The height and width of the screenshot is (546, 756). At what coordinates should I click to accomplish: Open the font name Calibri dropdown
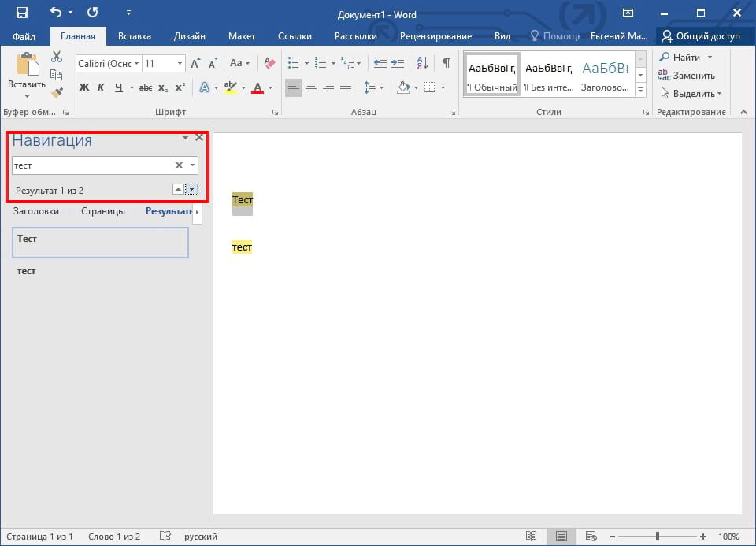point(137,63)
